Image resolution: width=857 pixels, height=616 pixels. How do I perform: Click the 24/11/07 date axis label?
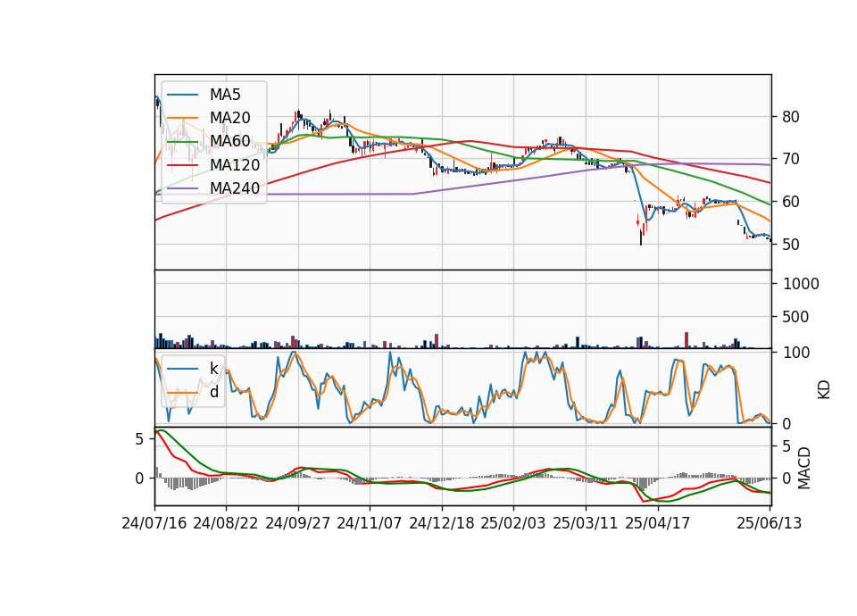pyautogui.click(x=370, y=523)
